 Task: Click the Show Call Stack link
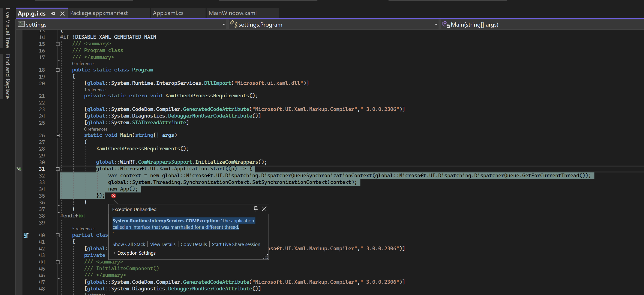coord(129,244)
